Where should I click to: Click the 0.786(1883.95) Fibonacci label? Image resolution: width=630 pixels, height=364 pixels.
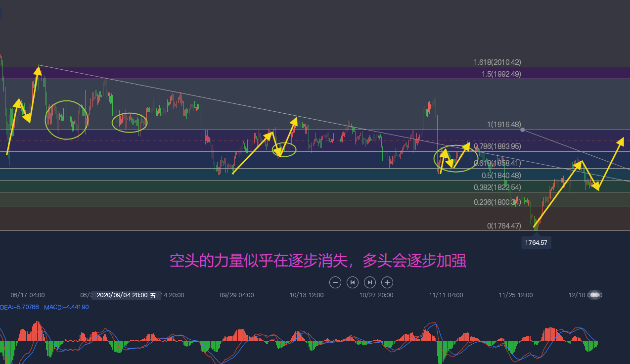point(497,146)
